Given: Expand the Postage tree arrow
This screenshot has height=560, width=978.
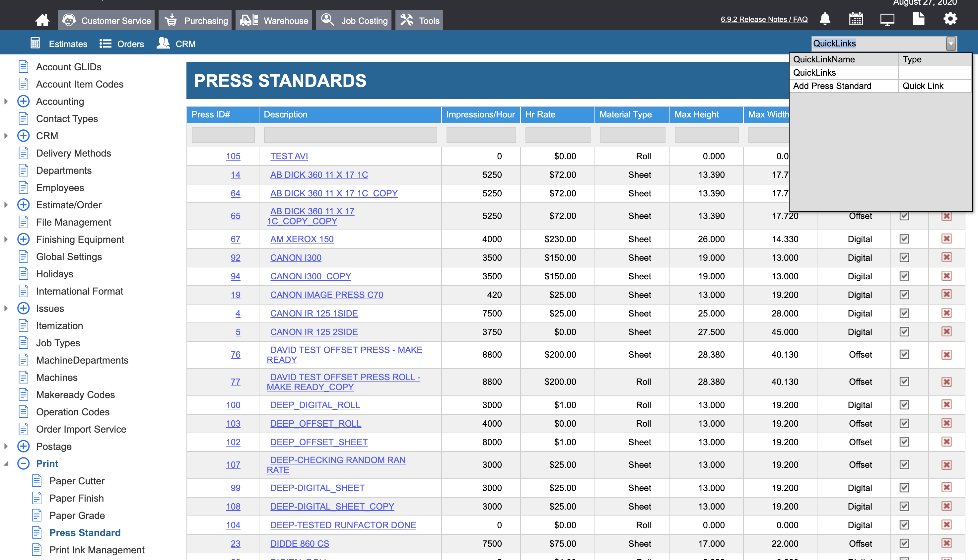Looking at the screenshot, I should click(6, 446).
